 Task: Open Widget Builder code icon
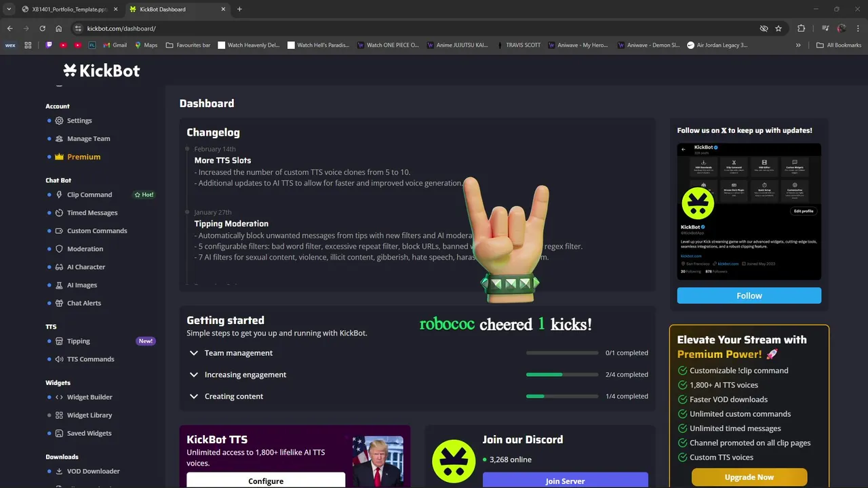coord(60,397)
